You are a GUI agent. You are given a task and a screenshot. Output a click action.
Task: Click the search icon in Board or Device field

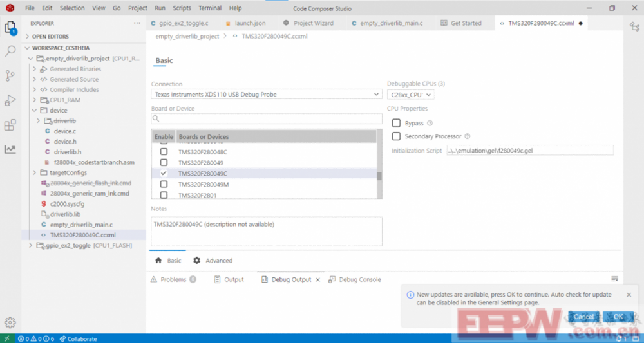156,118
